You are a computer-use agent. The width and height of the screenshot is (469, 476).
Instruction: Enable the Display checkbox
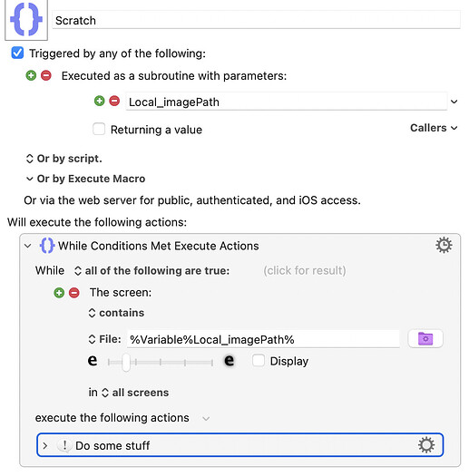coord(259,361)
